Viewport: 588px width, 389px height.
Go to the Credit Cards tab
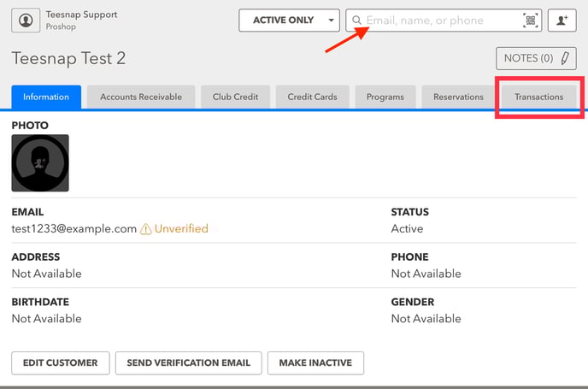312,97
